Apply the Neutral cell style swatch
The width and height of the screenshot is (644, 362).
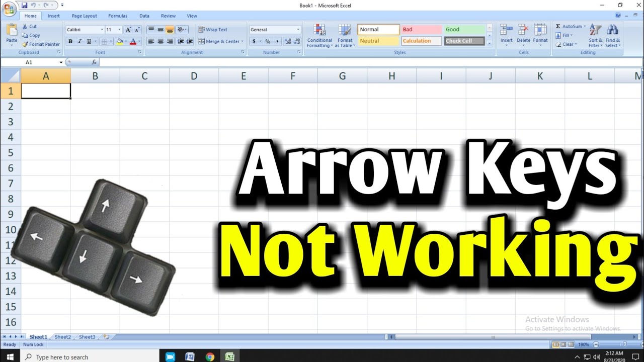tap(379, 41)
